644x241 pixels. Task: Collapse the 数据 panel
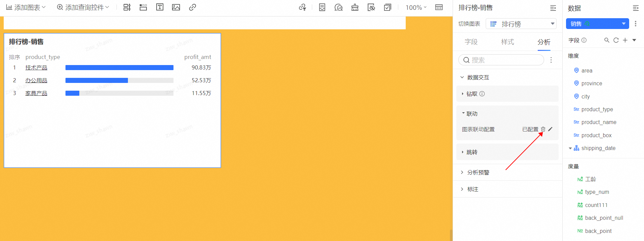click(636, 8)
